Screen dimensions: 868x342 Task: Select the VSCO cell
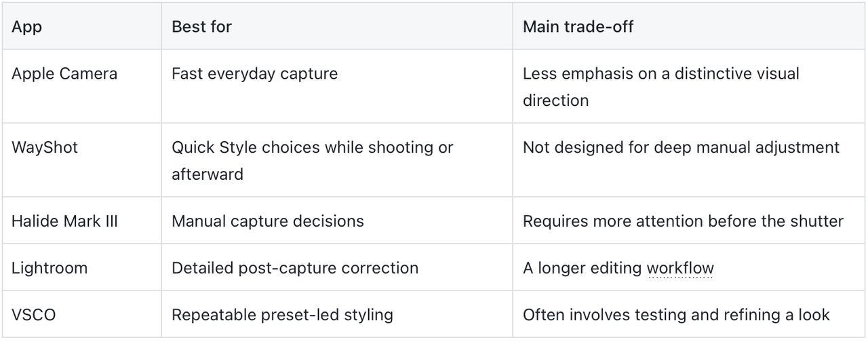(x=81, y=314)
